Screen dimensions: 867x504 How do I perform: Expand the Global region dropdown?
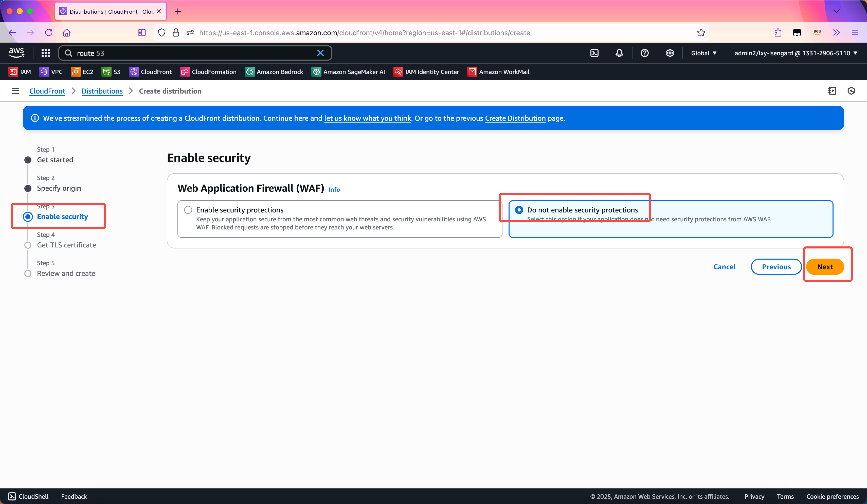(704, 53)
